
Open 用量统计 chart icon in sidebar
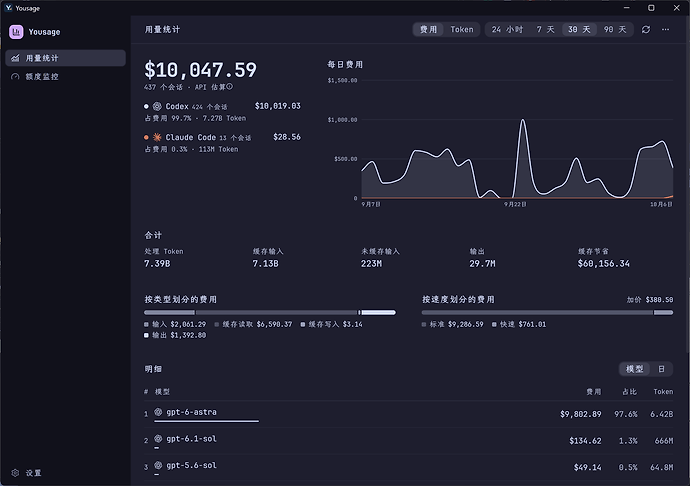[15, 58]
